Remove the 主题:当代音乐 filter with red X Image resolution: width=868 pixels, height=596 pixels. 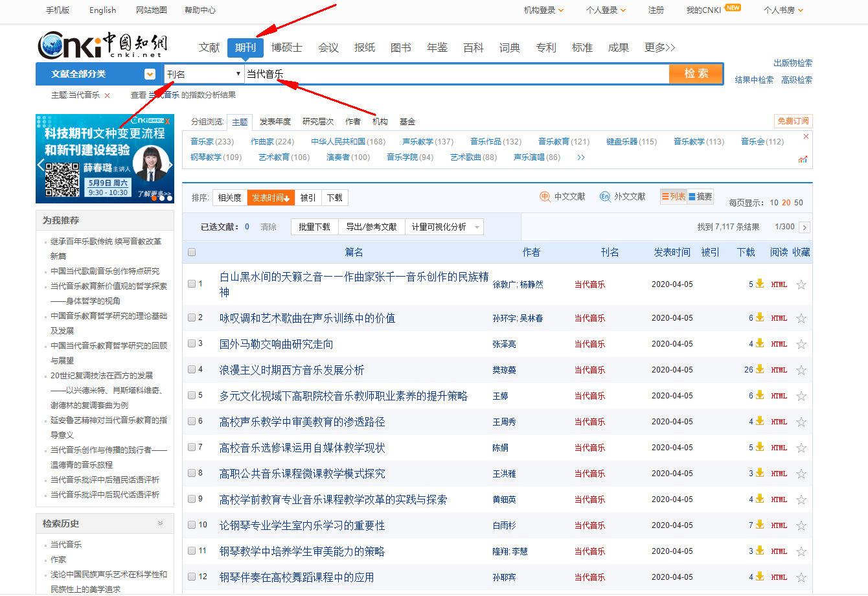(108, 95)
